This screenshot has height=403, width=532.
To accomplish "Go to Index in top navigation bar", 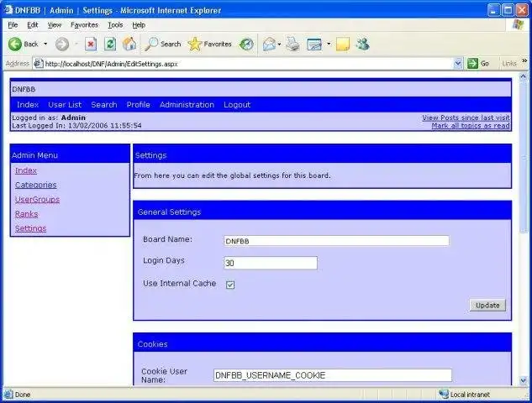I will click(28, 105).
